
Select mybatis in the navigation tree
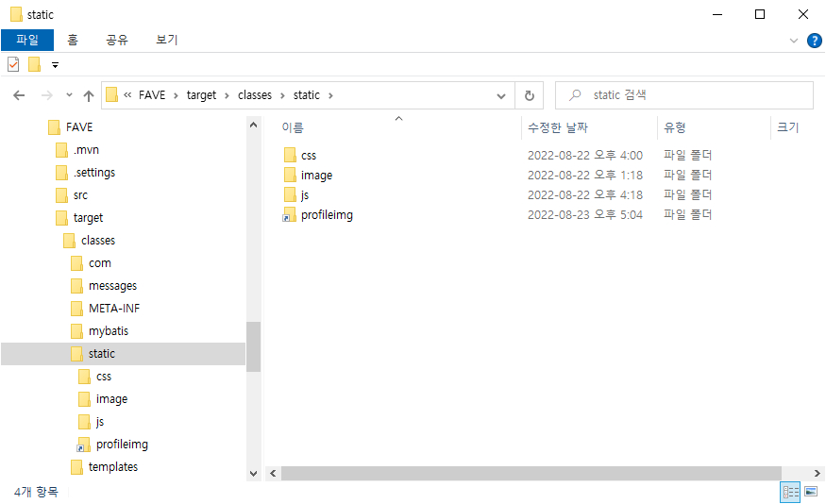[x=108, y=331]
